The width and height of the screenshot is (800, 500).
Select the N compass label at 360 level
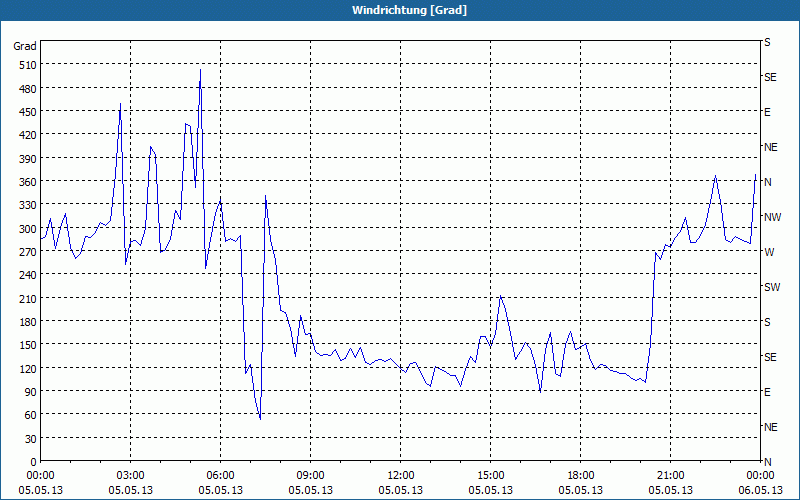click(x=768, y=182)
